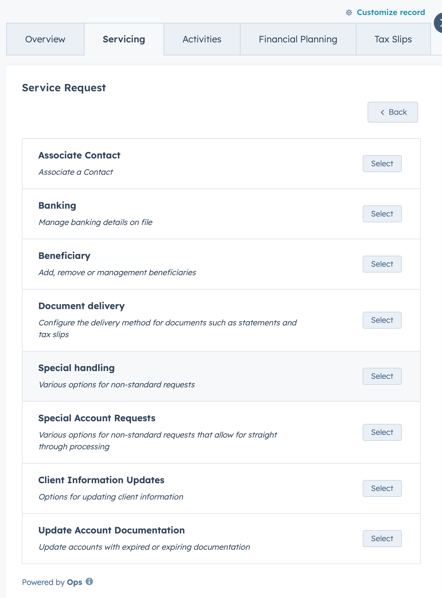Click the Ops link in footer
The image size is (442, 598).
click(74, 582)
